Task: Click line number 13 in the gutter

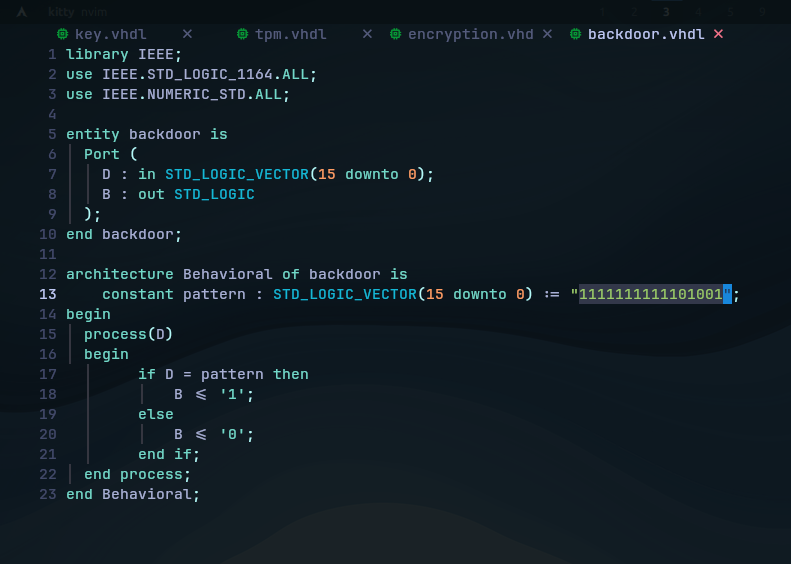Action: [x=47, y=294]
